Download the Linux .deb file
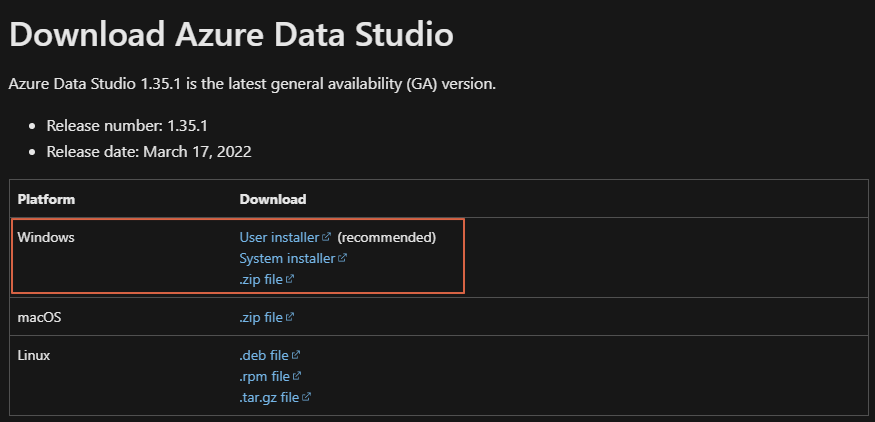 point(264,355)
